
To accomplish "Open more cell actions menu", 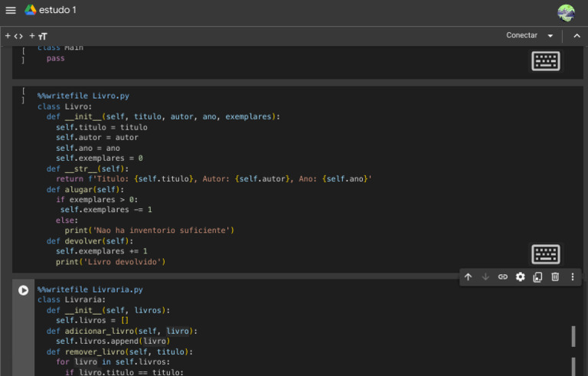I will click(572, 277).
